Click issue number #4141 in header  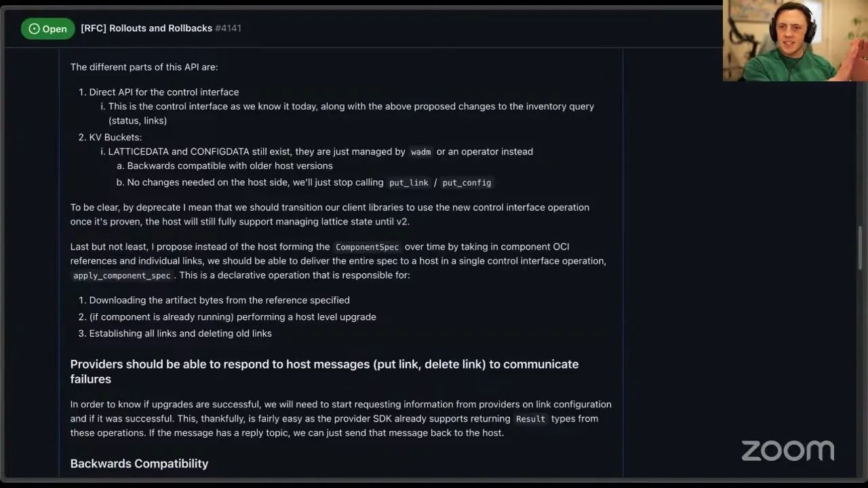[228, 28]
